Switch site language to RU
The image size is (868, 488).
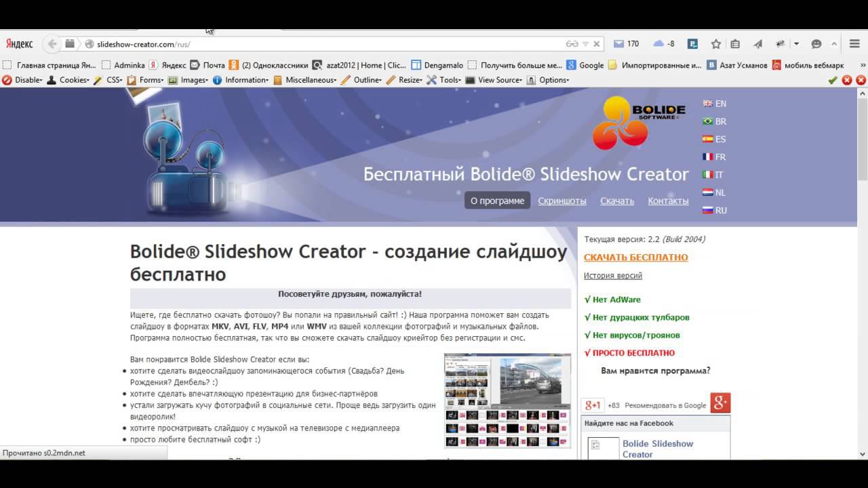tap(715, 210)
